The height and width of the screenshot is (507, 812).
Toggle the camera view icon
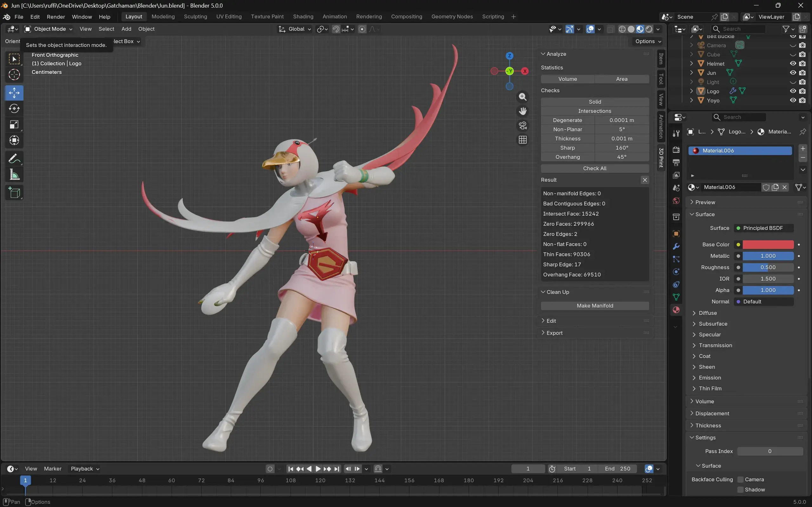click(x=522, y=126)
